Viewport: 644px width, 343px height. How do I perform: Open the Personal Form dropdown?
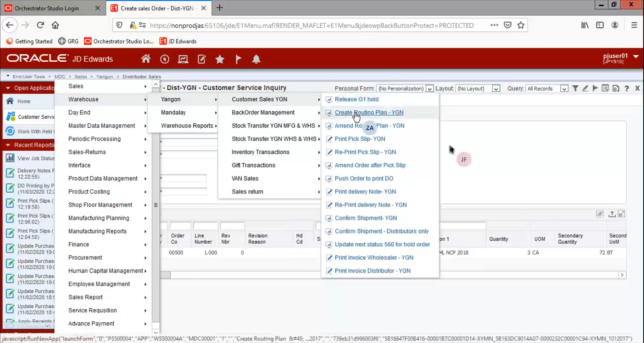[x=429, y=89]
